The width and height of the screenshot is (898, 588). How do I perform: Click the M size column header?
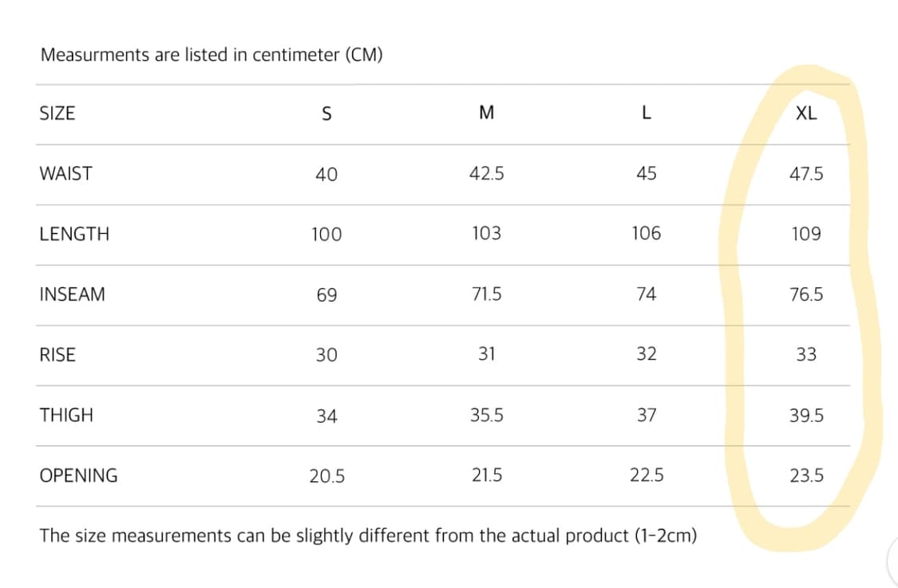[486, 113]
